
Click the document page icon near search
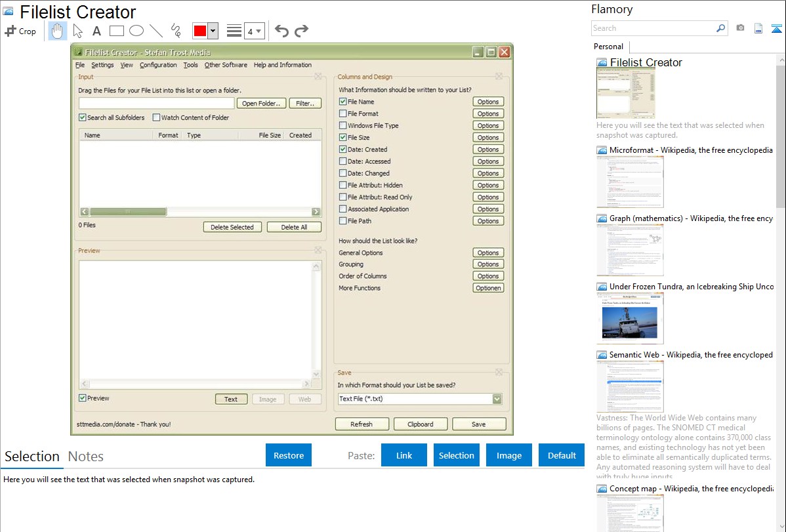click(758, 28)
